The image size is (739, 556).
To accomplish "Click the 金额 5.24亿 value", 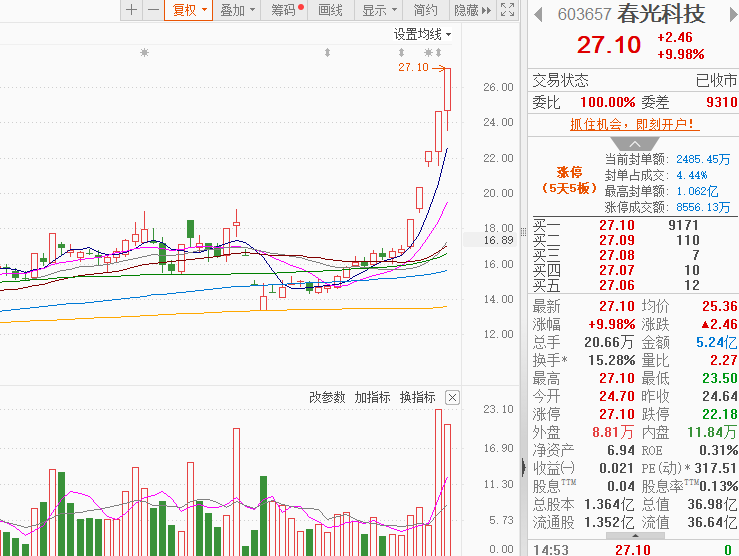I will point(716,343).
